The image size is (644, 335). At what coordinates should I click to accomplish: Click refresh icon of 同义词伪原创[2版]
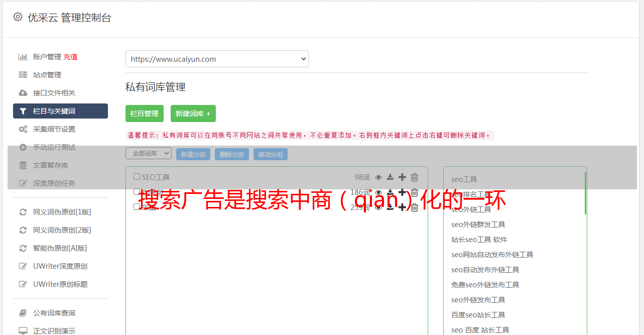[x=23, y=230]
